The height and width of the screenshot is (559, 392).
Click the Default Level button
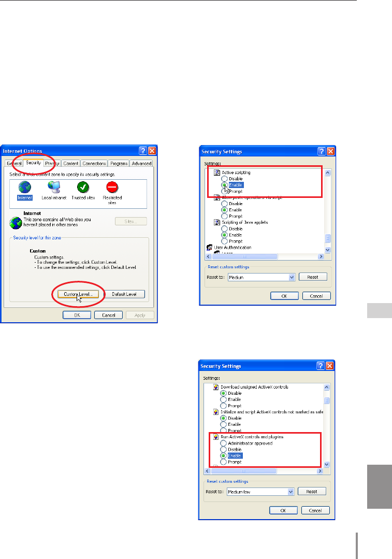point(124,294)
